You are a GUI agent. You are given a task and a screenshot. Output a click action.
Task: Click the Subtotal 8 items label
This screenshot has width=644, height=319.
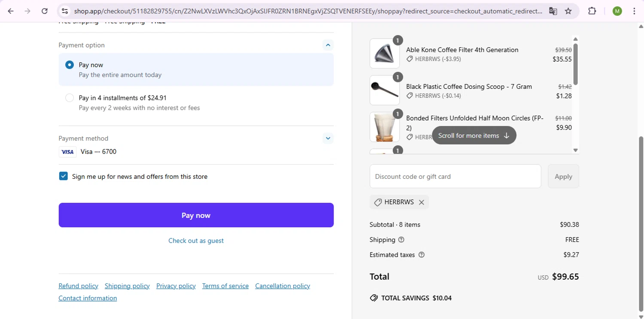(395, 225)
